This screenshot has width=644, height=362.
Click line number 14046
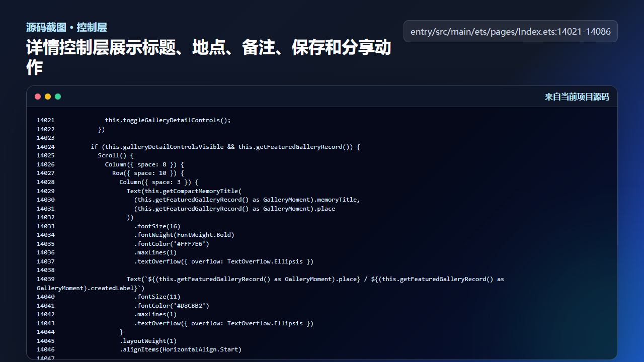pos(46,349)
